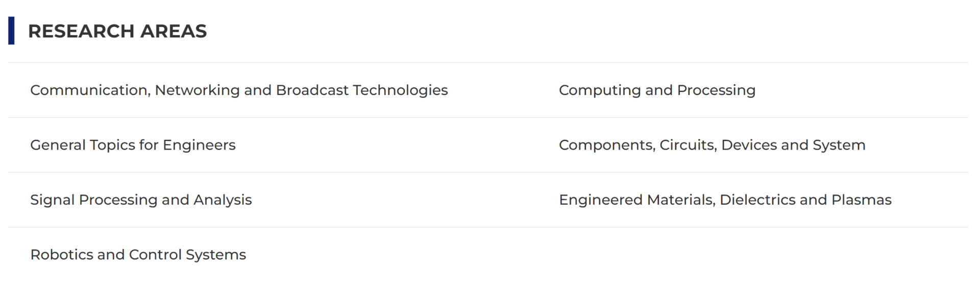Select the Computing and Processing research area
This screenshot has width=980, height=290.
point(657,90)
